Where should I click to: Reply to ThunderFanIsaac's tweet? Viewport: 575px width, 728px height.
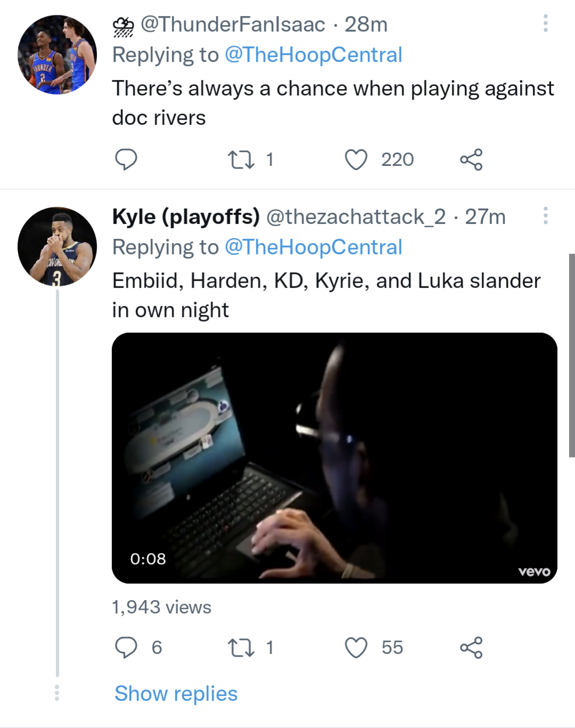point(126,159)
